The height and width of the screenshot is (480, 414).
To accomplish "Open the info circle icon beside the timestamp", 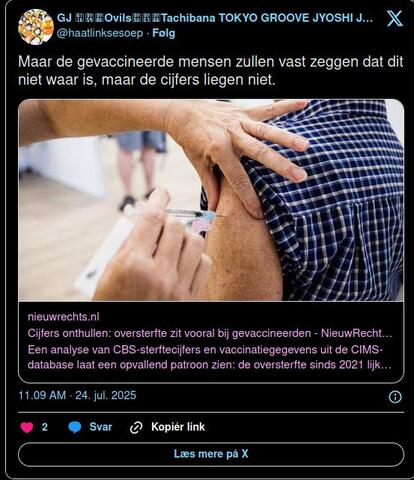I will tap(395, 397).
